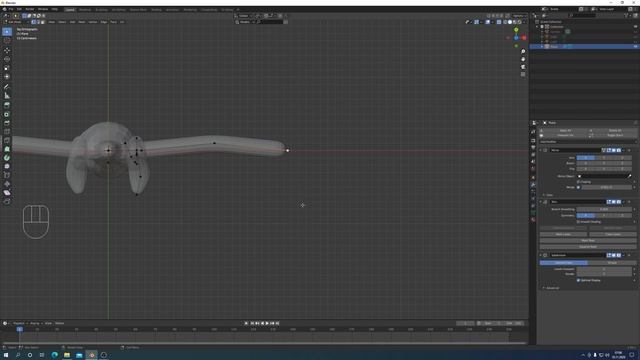Open the Add Modifier dropdown
Viewport: 640px width, 360px height.
(588, 142)
